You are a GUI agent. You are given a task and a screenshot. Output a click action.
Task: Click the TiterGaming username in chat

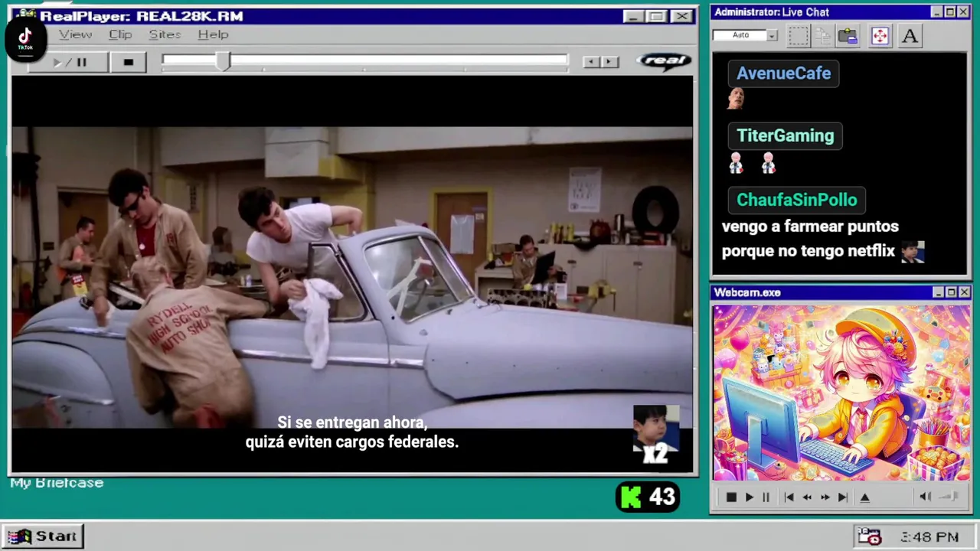coord(785,135)
